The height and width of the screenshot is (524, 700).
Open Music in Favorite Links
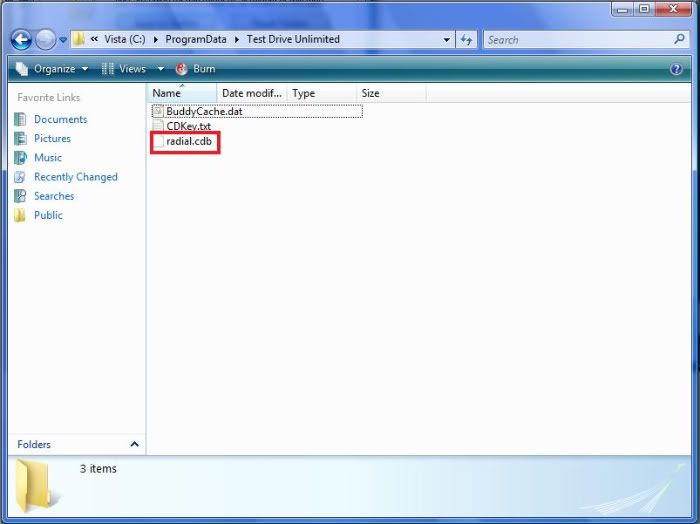48,158
